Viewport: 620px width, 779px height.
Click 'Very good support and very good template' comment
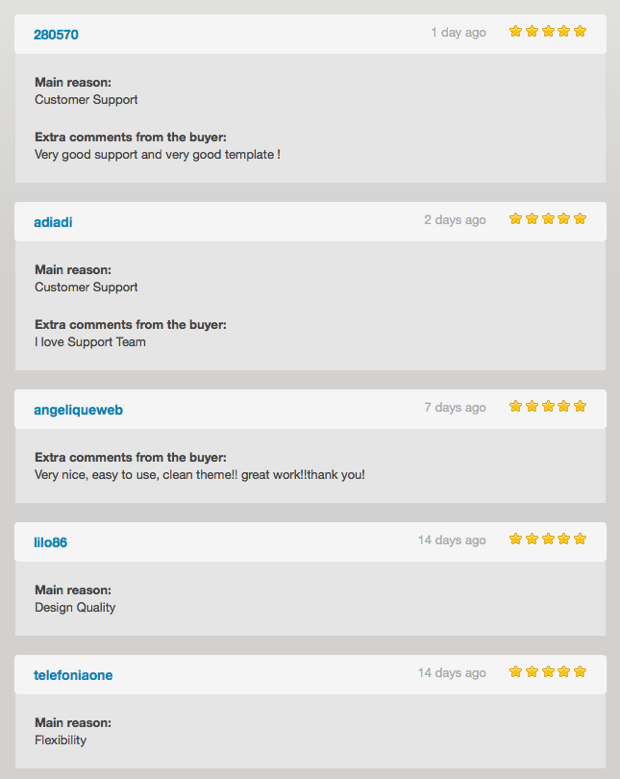157,155
